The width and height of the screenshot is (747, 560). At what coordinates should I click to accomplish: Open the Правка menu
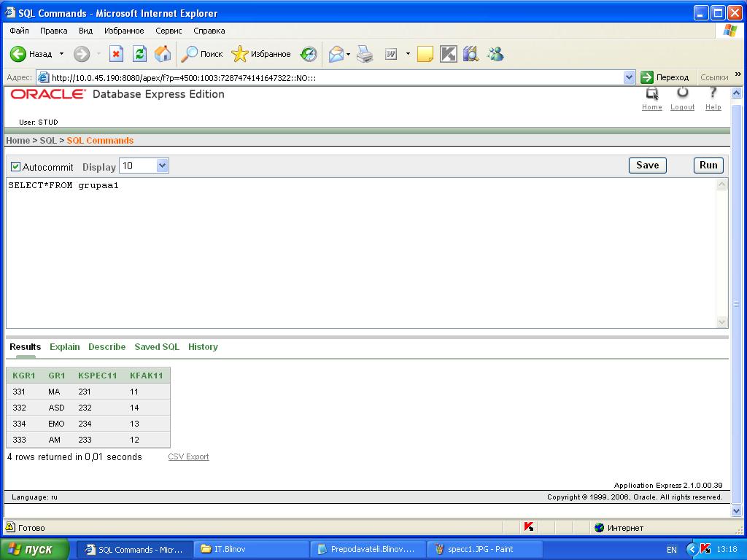[x=53, y=31]
